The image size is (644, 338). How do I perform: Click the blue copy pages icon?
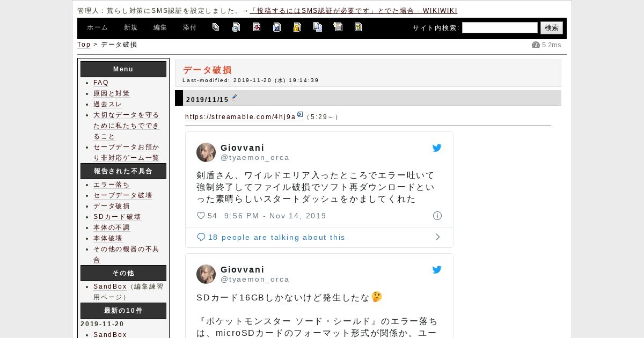318,27
